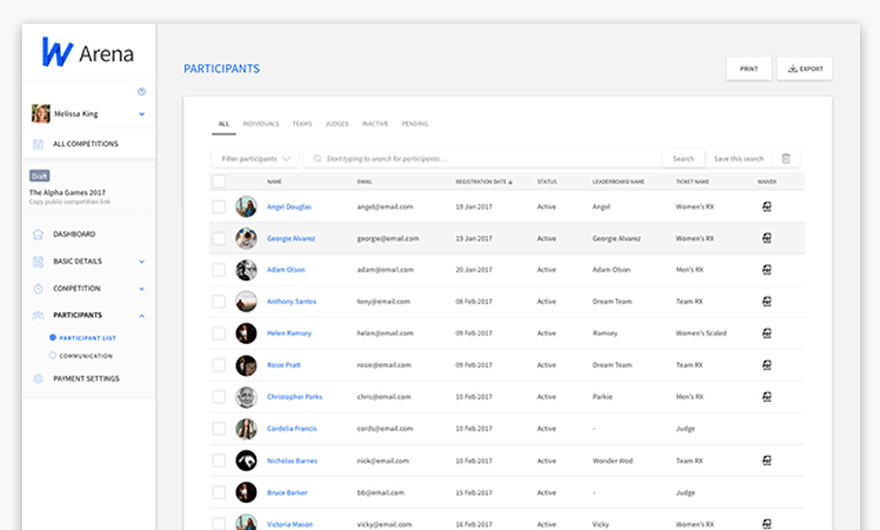Expand the Basic Details section chevron

tap(141, 262)
